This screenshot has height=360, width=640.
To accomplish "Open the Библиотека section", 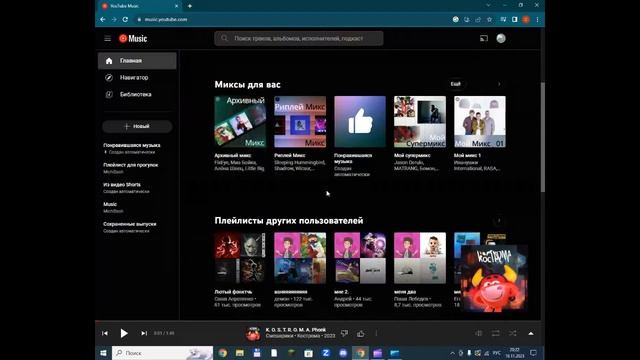I will point(137,94).
